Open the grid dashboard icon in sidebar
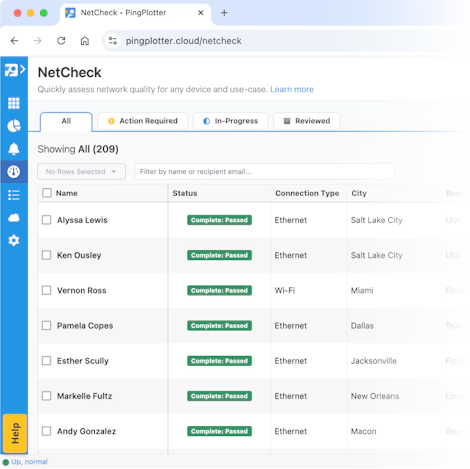Viewport: 470px width, 469px height. click(x=14, y=103)
